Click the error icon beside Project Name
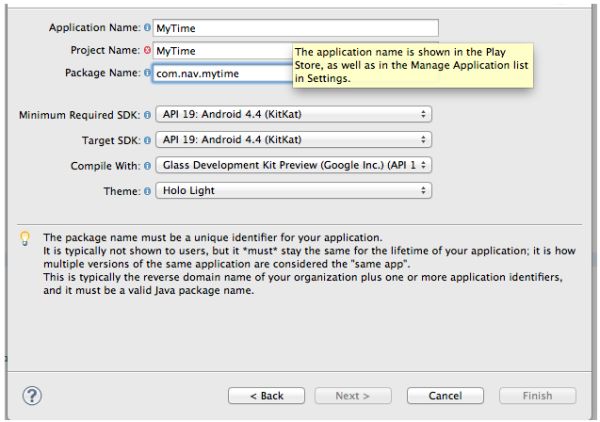This screenshot has width=600, height=422. [x=147, y=50]
